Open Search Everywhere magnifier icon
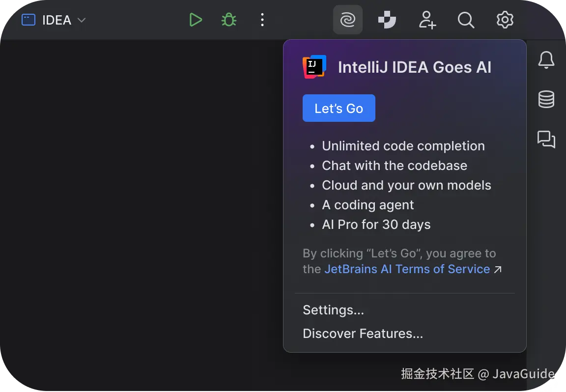The width and height of the screenshot is (566, 392). [x=466, y=20]
